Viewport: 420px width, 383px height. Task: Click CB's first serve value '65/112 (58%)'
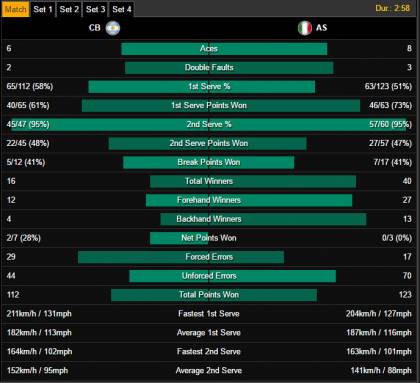(x=30, y=87)
